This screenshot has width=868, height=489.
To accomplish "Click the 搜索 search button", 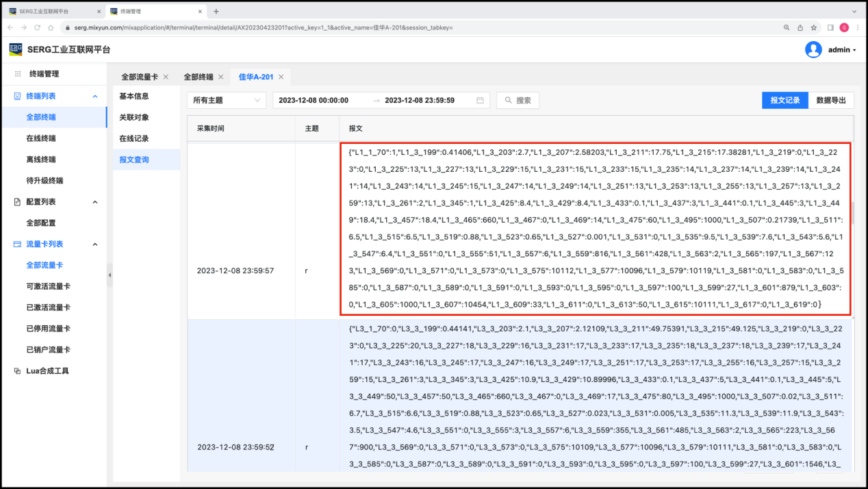I will pyautogui.click(x=518, y=100).
